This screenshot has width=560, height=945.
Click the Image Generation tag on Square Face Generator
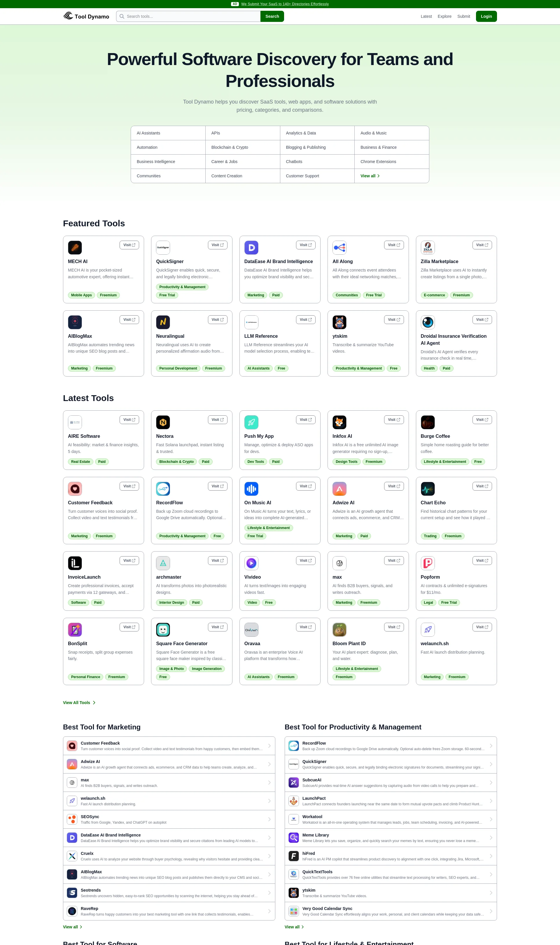coord(206,668)
